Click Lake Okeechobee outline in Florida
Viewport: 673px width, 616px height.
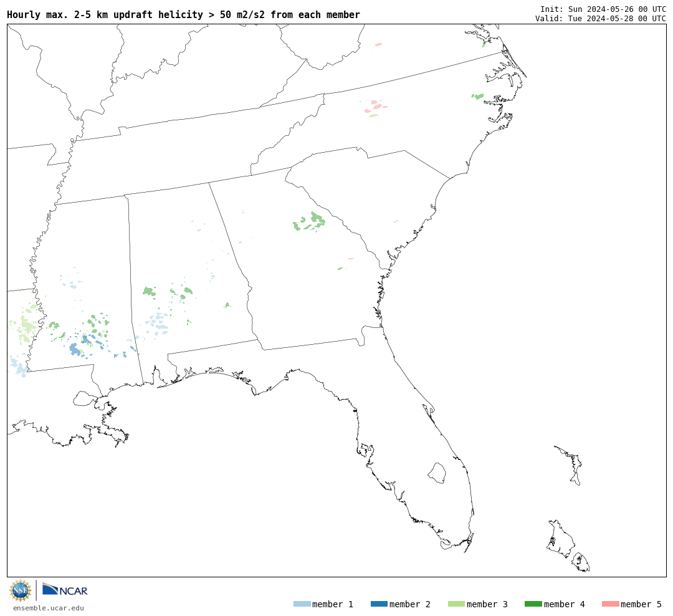coord(437,473)
